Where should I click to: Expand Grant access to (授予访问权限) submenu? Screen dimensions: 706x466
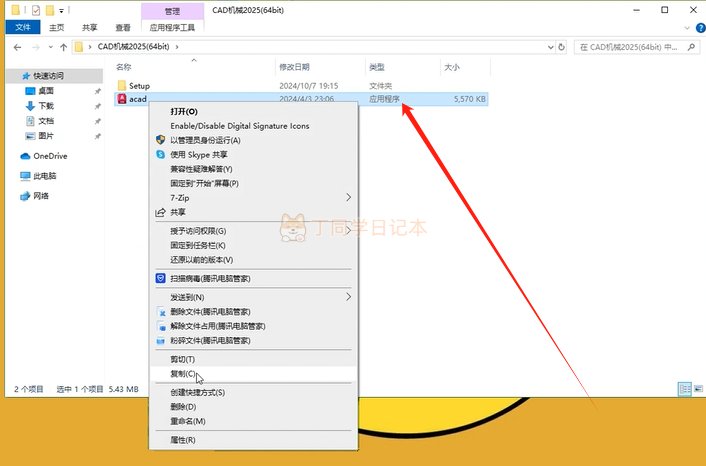(x=253, y=231)
